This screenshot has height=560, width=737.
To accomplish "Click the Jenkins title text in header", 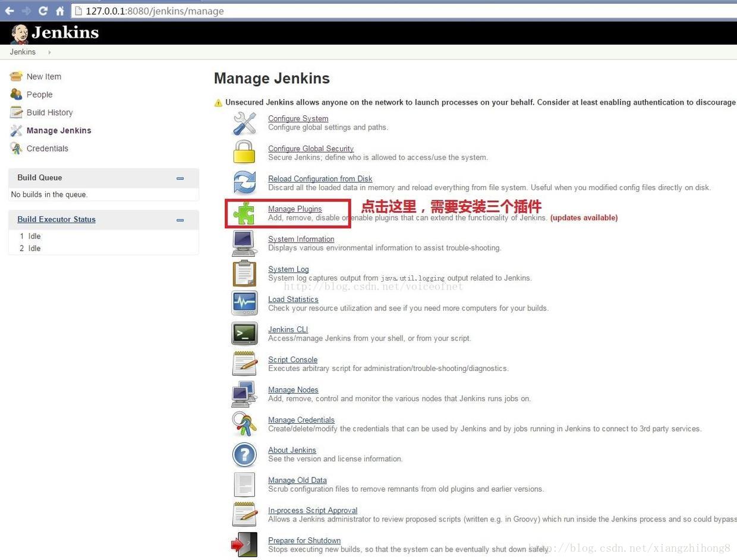I will point(65,33).
